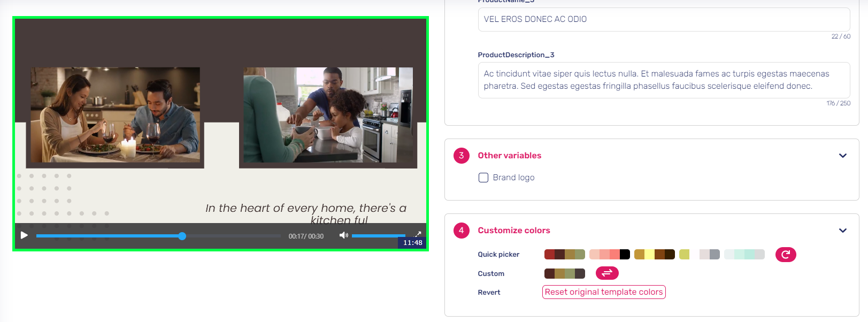
Task: Click the video seek progress bar
Action: [x=158, y=236]
